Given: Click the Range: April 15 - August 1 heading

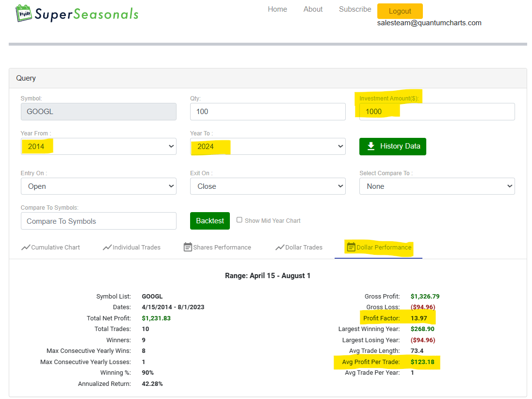Looking at the screenshot, I should (268, 276).
